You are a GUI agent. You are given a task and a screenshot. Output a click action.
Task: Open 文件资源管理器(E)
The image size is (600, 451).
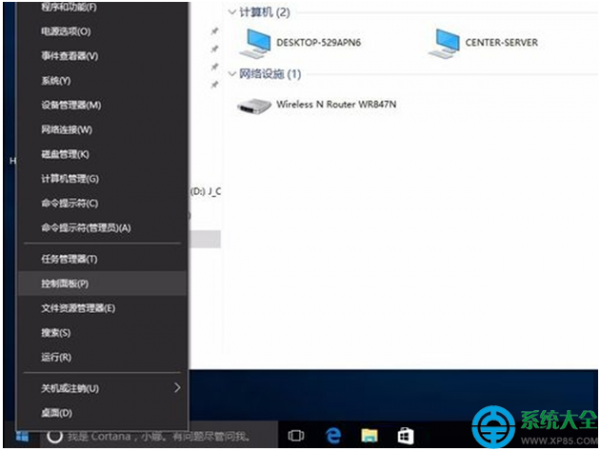103,308
